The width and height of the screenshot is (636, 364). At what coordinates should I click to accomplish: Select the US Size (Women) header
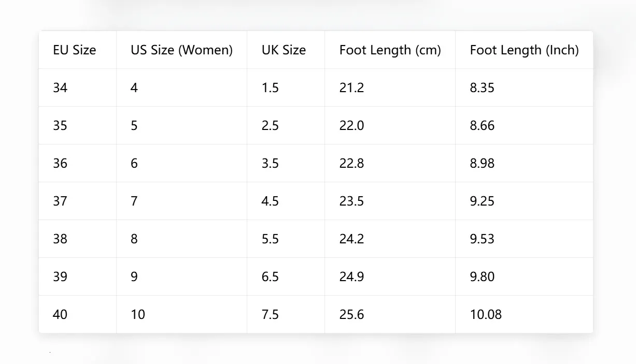[x=182, y=50]
